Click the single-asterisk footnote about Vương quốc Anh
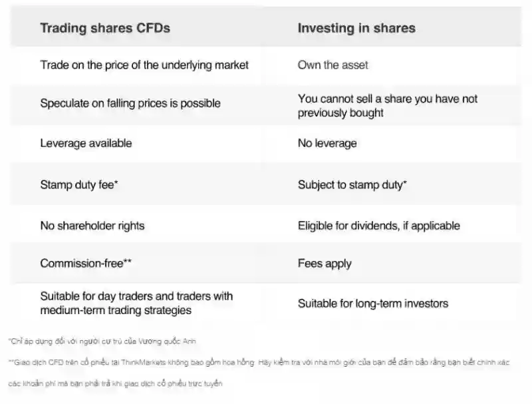532x404 pixels. tap(102, 341)
